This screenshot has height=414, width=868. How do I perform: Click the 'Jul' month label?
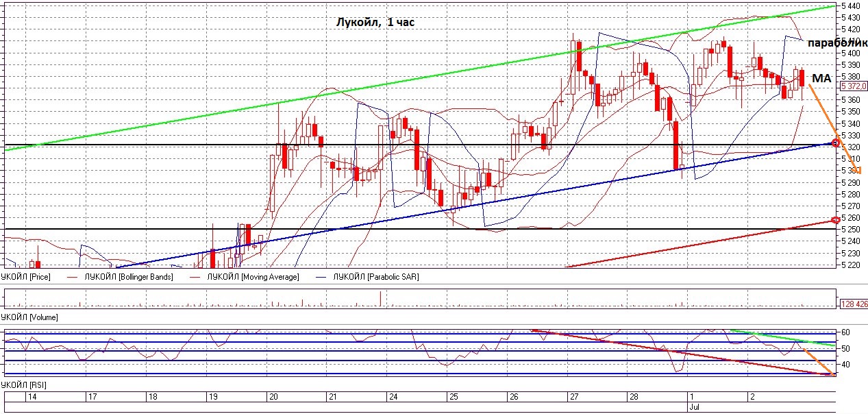(x=695, y=406)
